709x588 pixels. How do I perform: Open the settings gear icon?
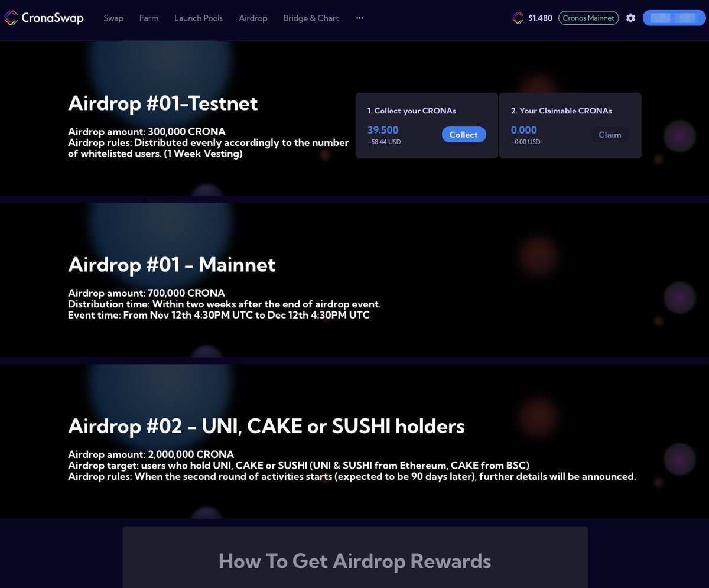pyautogui.click(x=630, y=18)
